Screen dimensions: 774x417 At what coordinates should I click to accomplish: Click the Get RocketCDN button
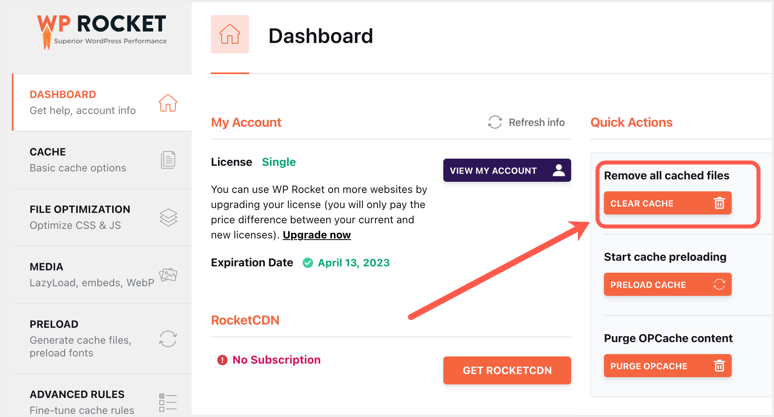507,370
